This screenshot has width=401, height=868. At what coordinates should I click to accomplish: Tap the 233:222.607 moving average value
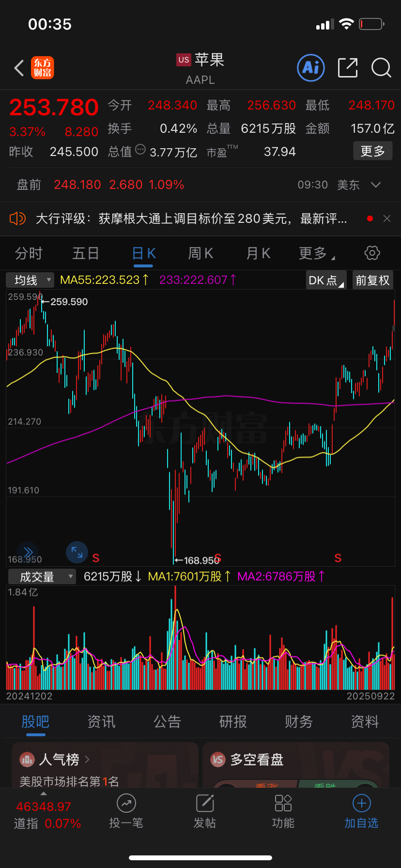(x=198, y=279)
